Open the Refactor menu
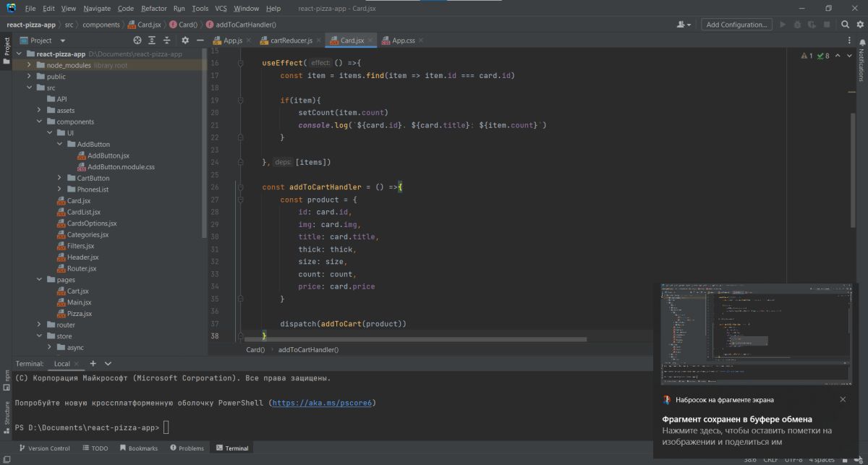 click(154, 8)
